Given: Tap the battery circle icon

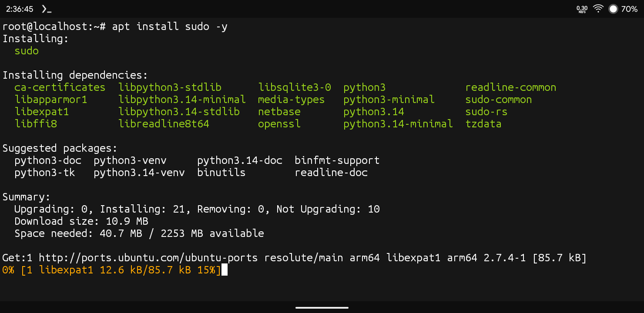Looking at the screenshot, I should click(613, 9).
